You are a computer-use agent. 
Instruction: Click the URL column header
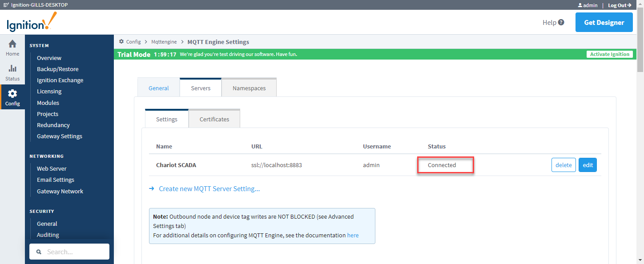(257, 146)
